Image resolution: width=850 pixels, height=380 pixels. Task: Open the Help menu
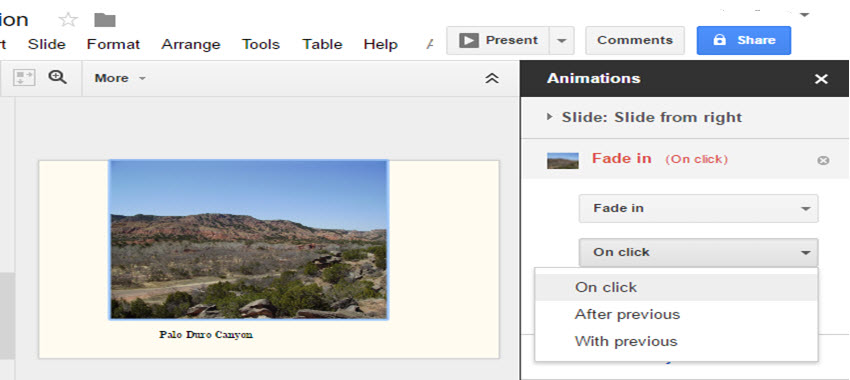pyautogui.click(x=381, y=44)
